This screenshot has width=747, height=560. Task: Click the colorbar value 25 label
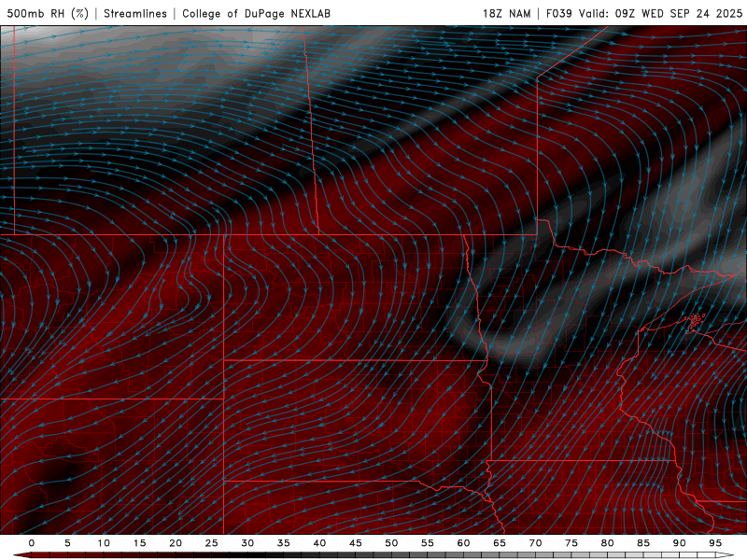click(212, 543)
